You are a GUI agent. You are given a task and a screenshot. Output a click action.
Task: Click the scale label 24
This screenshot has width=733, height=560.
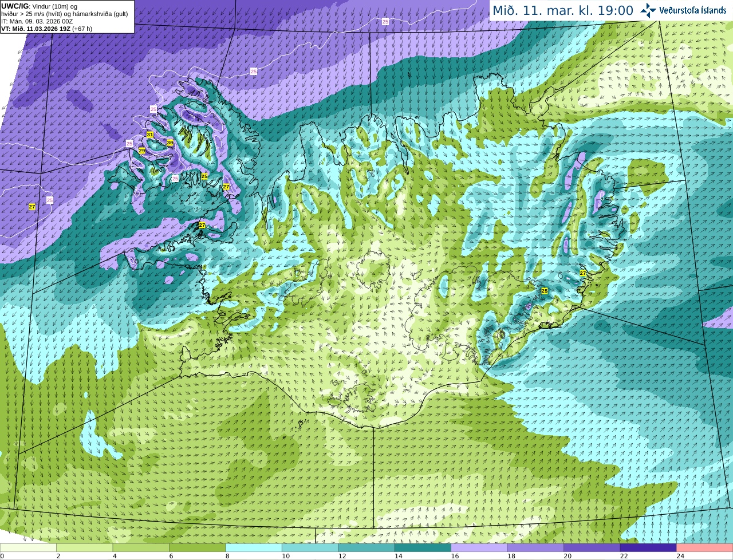pos(680,556)
